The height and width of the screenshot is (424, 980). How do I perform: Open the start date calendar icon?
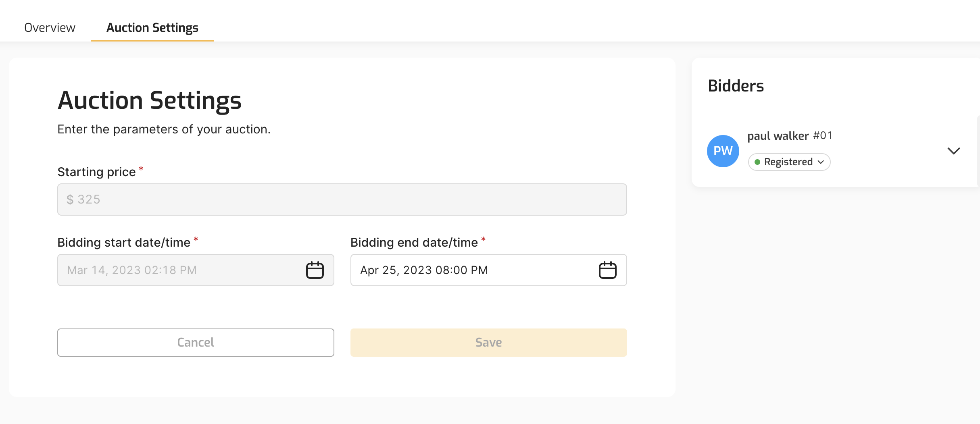click(x=315, y=270)
